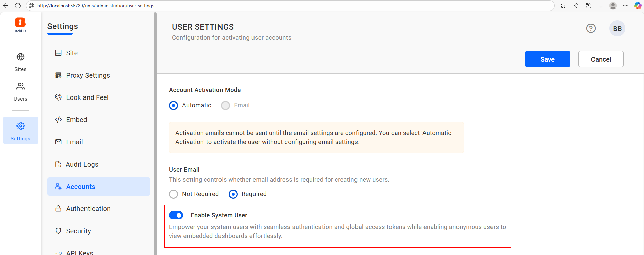Disable the Enable System User toggle
The height and width of the screenshot is (255, 644).
[176, 215]
